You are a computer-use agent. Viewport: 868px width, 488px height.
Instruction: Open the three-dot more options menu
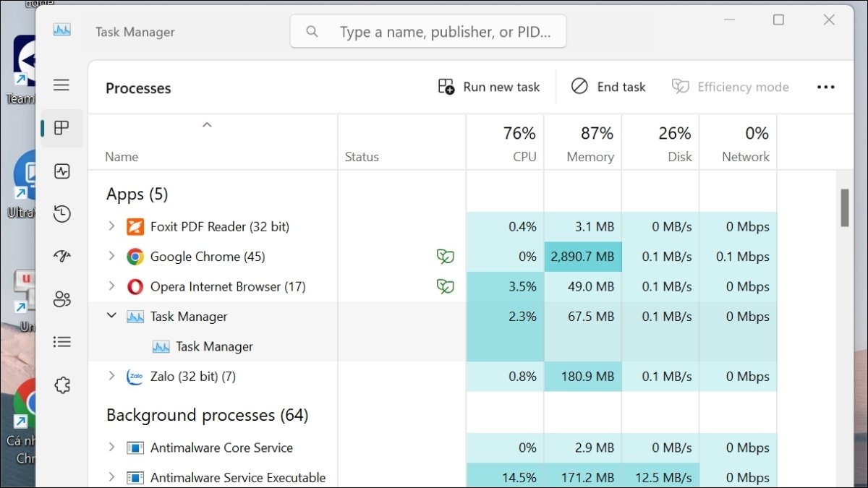(825, 87)
